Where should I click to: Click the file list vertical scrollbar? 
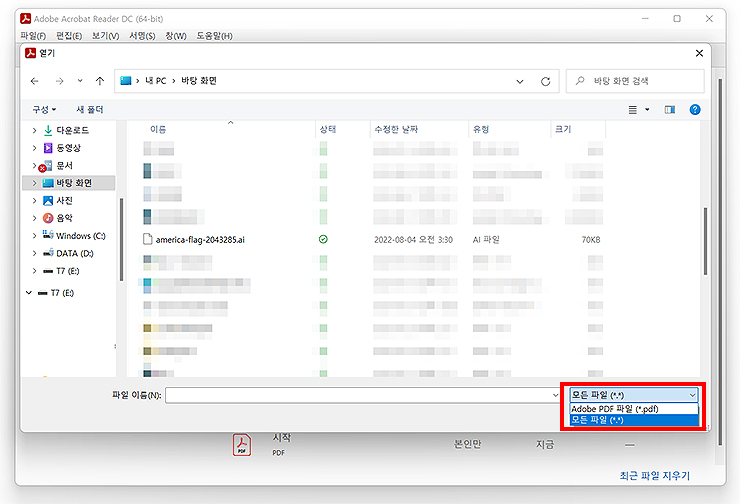706,241
